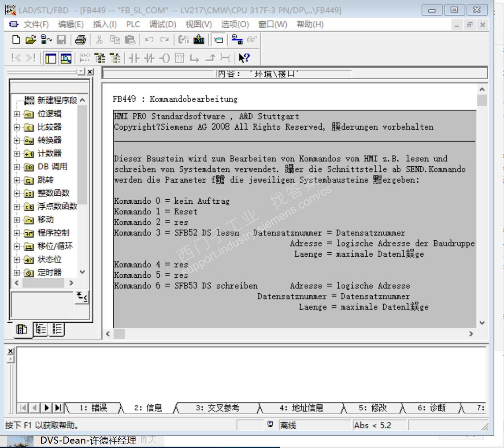The image size is (504, 448).
Task: Open the 帮助(H) menu
Action: point(310,24)
